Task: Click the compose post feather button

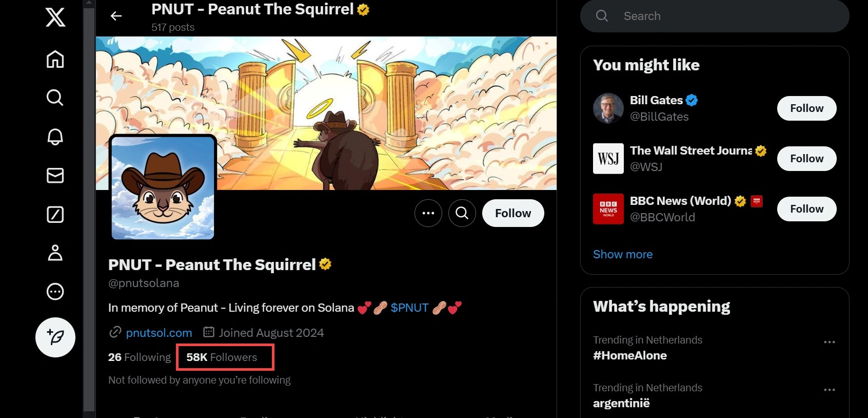Action: [55, 337]
